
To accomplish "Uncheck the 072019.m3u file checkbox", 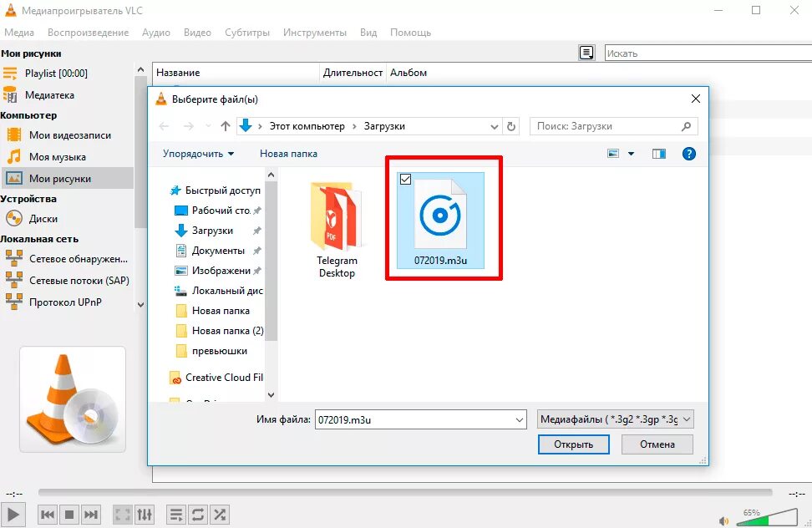I will (x=405, y=179).
